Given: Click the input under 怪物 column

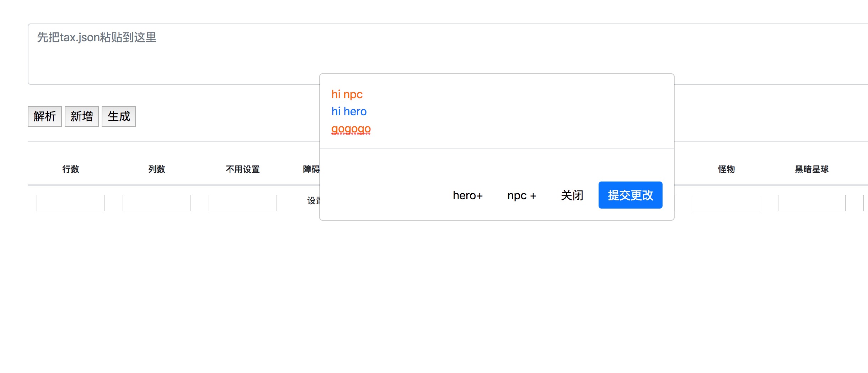Looking at the screenshot, I should pos(727,203).
